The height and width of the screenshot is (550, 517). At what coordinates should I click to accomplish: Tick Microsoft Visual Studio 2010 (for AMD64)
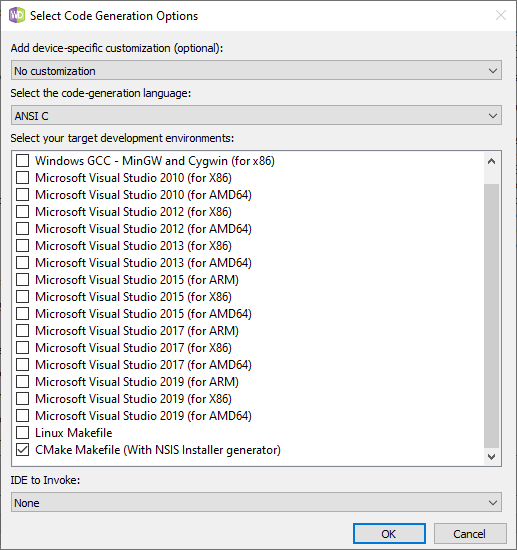tap(22, 195)
